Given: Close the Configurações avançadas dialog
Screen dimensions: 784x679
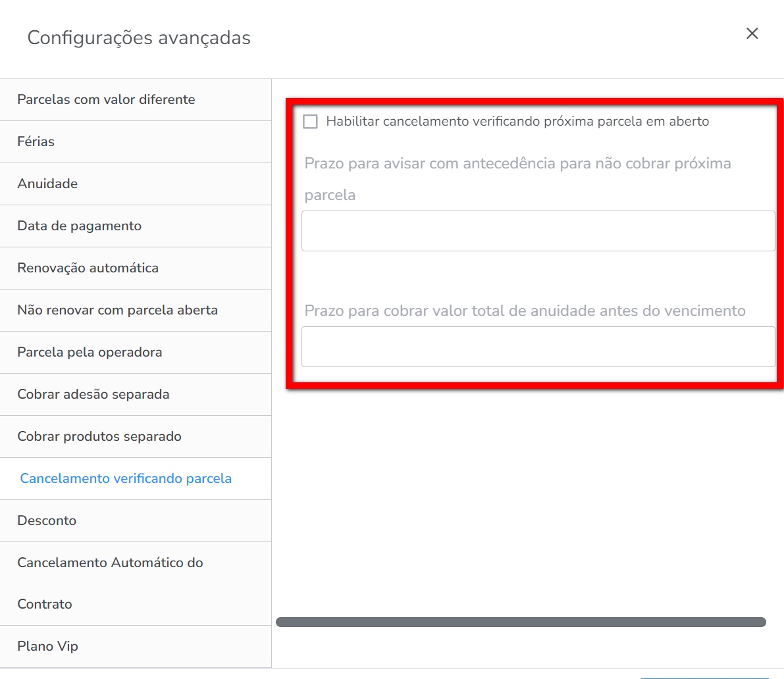Looking at the screenshot, I should (752, 34).
